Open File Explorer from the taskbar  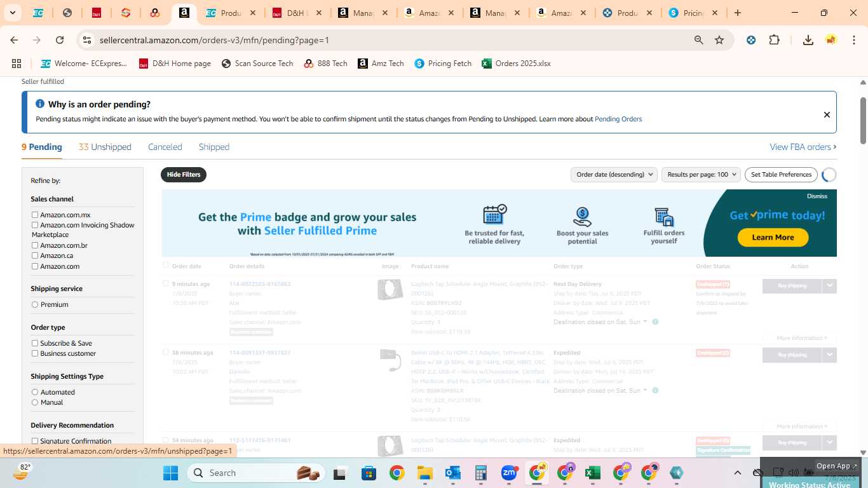click(424, 473)
